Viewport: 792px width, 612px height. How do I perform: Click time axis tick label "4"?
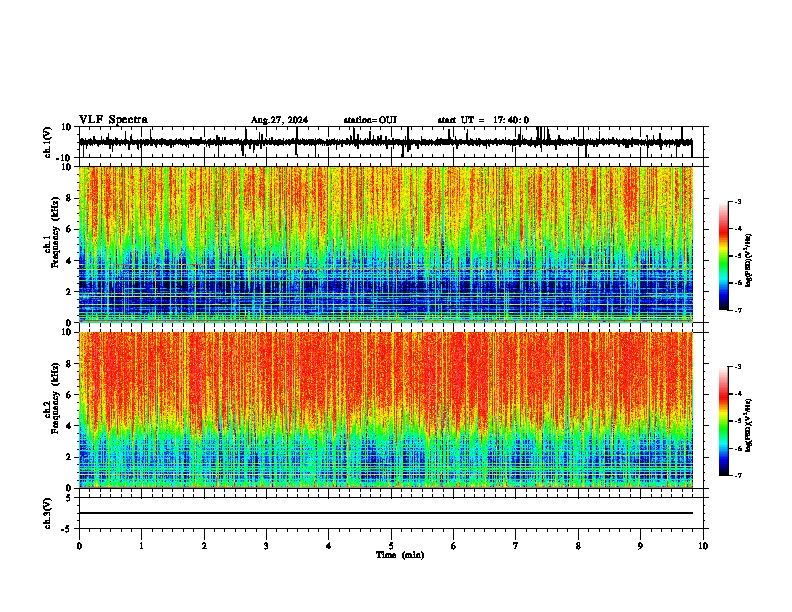pyautogui.click(x=329, y=546)
